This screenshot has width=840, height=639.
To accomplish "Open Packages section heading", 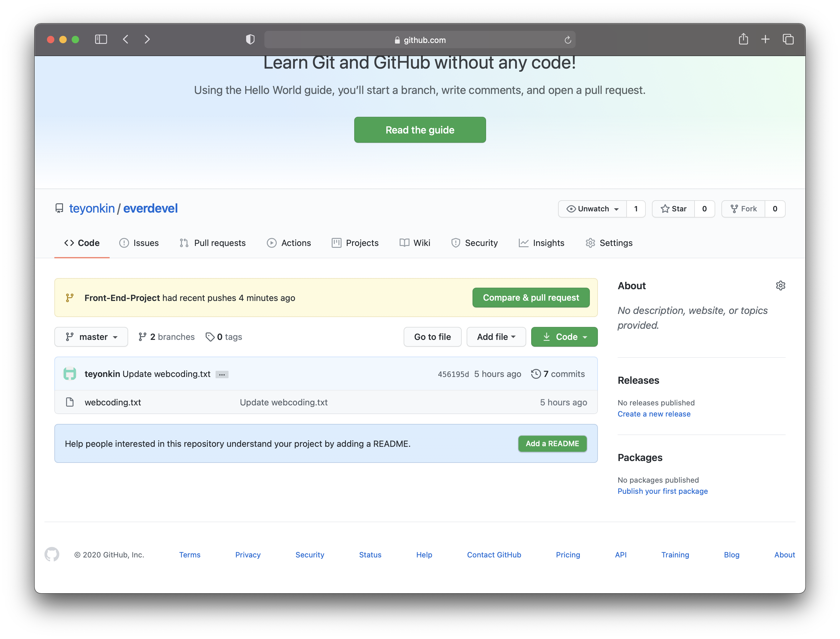I will (640, 457).
